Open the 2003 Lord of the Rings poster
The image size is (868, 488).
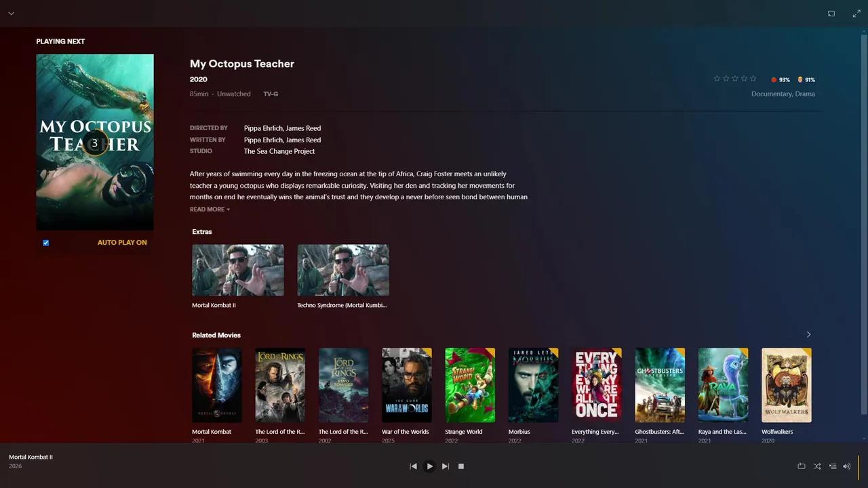(280, 385)
